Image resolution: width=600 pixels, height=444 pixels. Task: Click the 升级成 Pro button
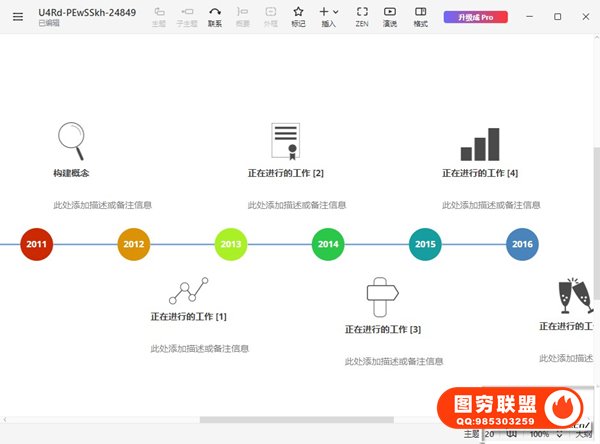(x=475, y=16)
